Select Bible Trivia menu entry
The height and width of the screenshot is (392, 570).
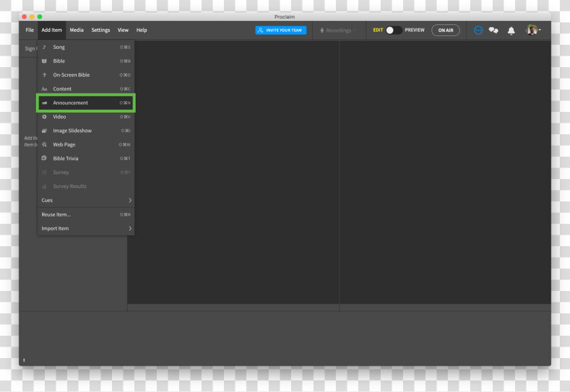[85, 159]
